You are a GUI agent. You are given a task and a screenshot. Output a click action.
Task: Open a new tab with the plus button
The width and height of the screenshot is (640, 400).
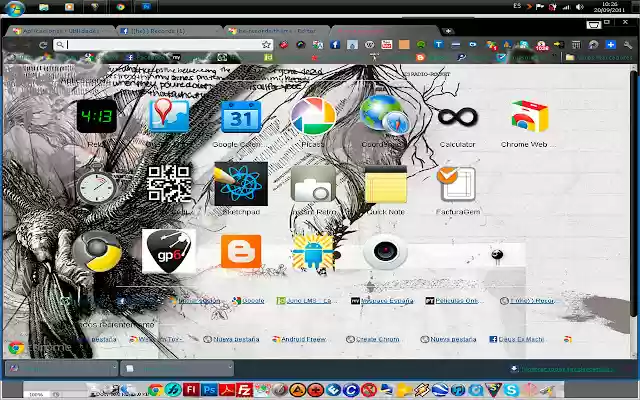coord(448,31)
